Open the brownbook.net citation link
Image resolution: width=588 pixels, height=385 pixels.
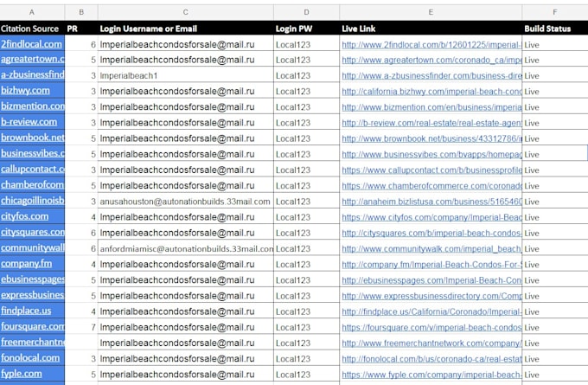click(32, 138)
